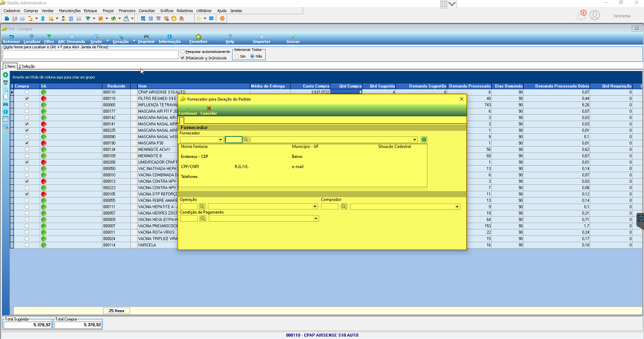644x339 pixels.
Task: Click the Importar toolbar button
Action: click(262, 39)
